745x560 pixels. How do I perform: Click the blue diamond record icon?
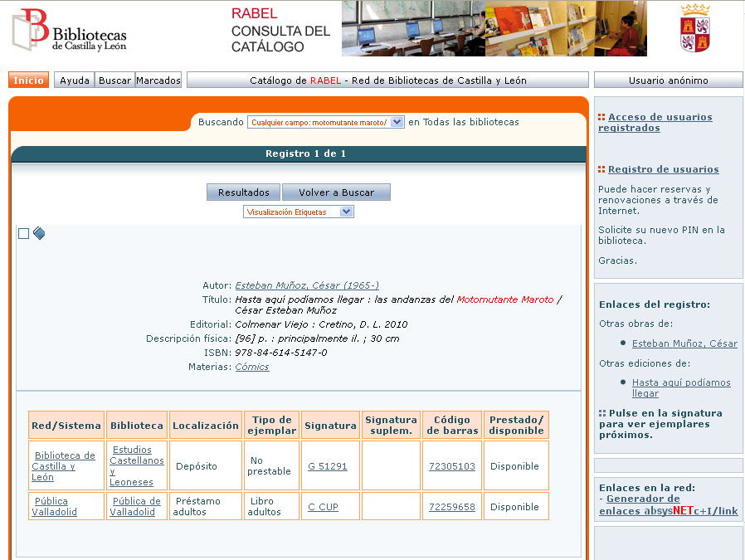39,233
